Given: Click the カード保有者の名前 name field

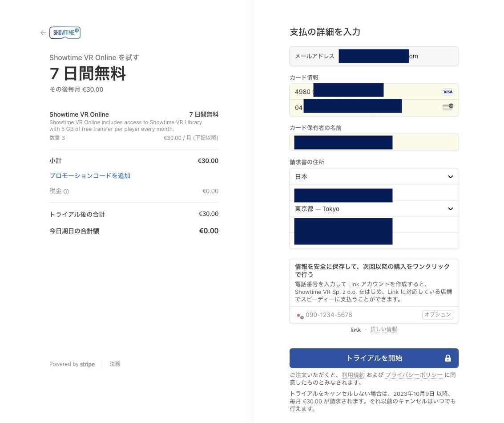Looking at the screenshot, I should tap(374, 142).
